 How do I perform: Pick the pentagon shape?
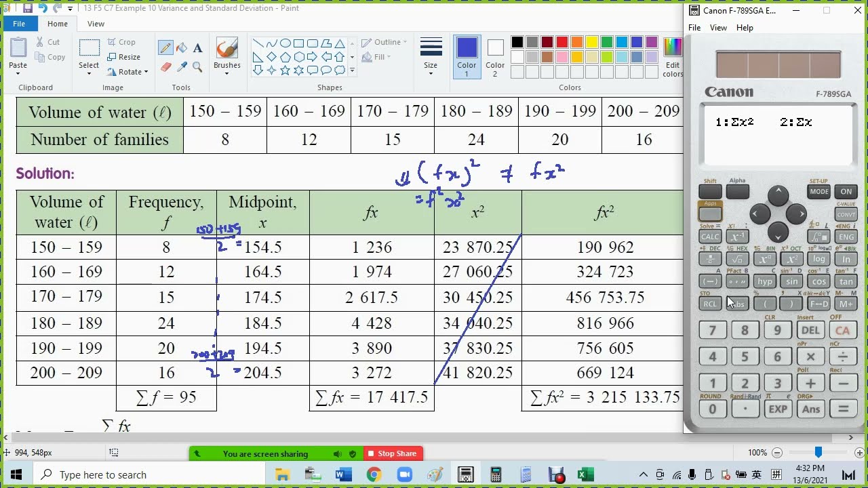tap(285, 57)
